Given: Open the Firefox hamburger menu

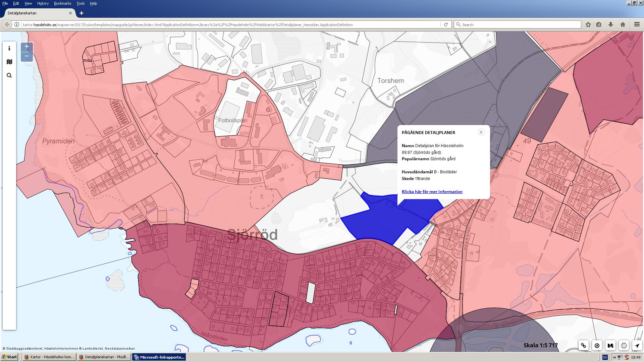Looking at the screenshot, I should coord(637,24).
